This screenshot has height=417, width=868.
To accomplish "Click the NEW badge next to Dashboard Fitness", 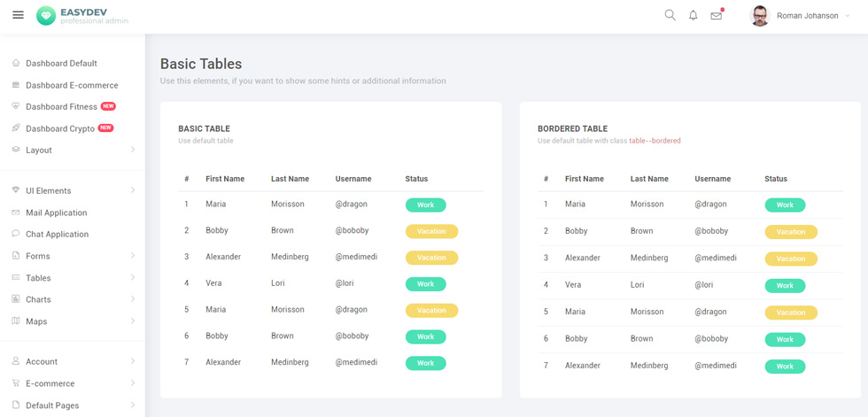I will coord(108,106).
